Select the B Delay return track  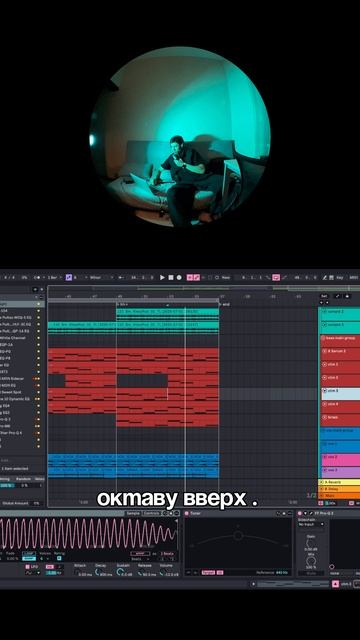point(339,489)
